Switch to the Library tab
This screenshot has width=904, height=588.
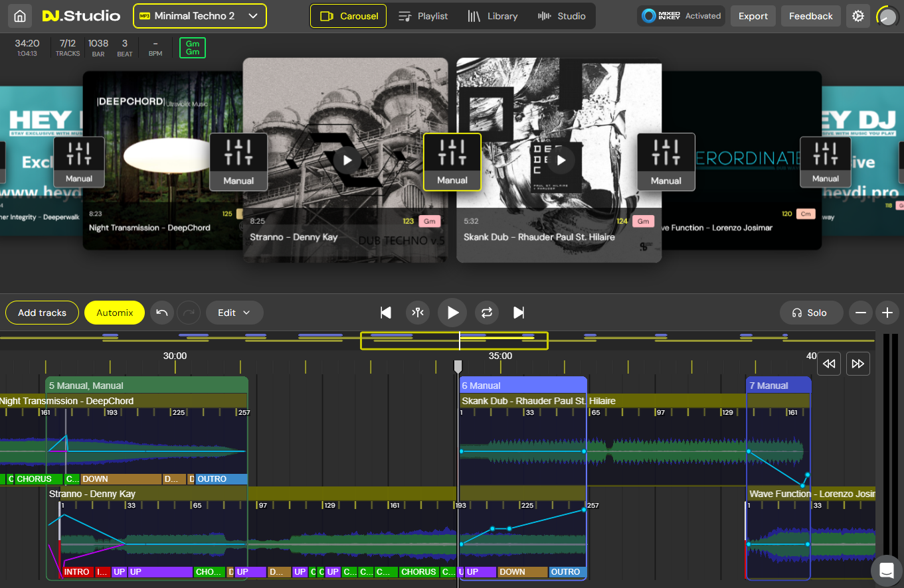[492, 16]
